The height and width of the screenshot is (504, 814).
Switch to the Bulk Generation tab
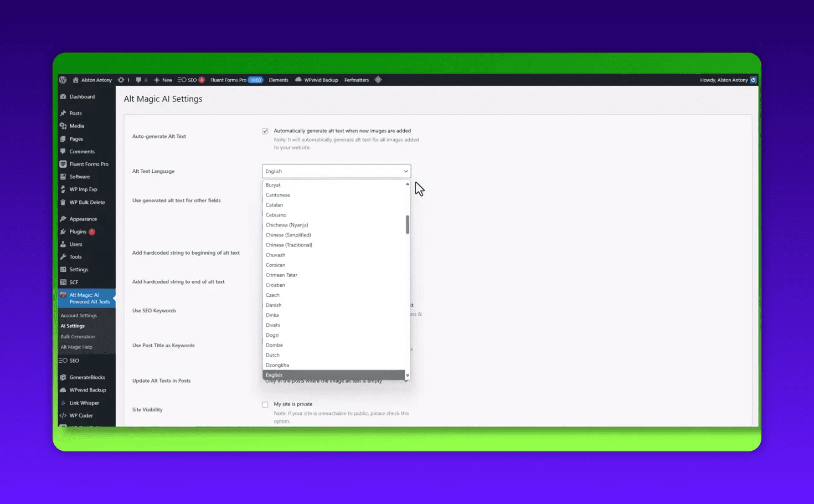tap(78, 336)
